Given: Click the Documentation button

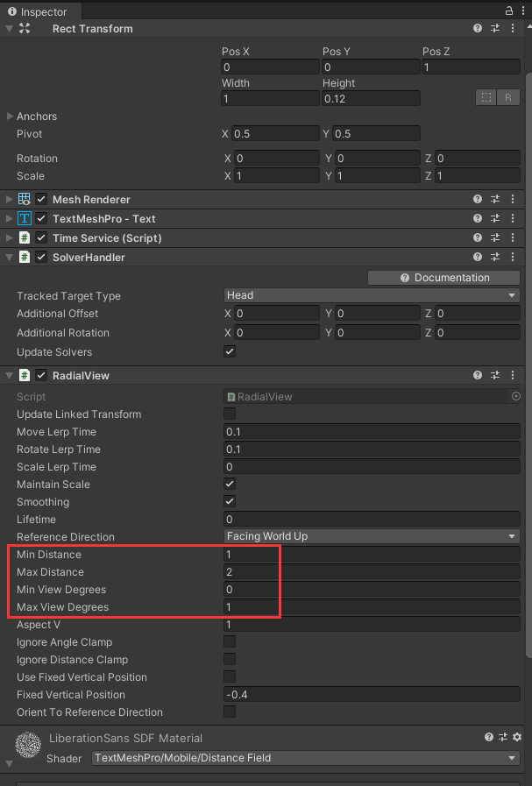Looking at the screenshot, I should 443,278.
